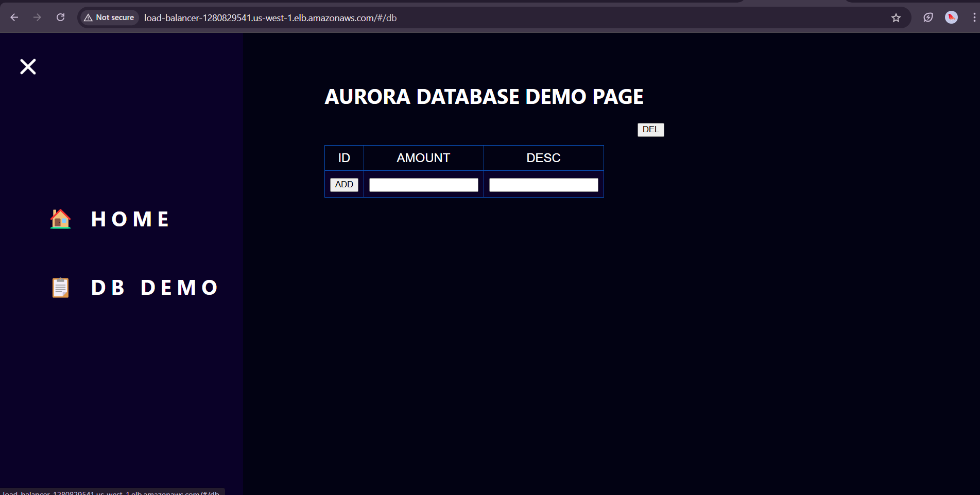980x495 pixels.
Task: Click the browser forward arrow
Action: pyautogui.click(x=37, y=17)
